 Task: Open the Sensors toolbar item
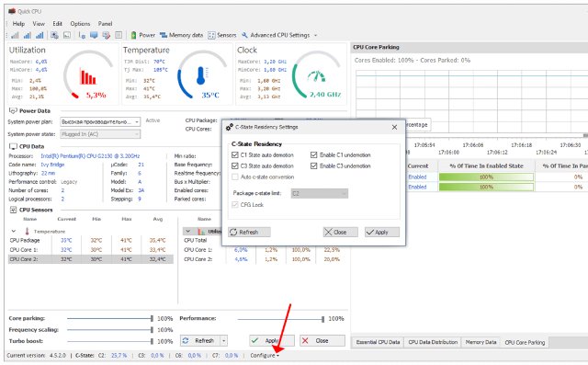coord(222,35)
